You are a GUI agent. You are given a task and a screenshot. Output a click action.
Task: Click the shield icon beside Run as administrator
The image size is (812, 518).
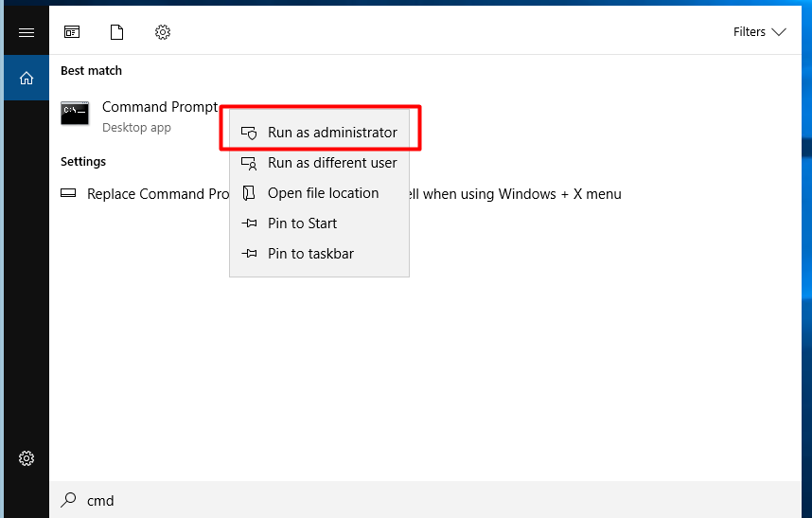click(249, 133)
